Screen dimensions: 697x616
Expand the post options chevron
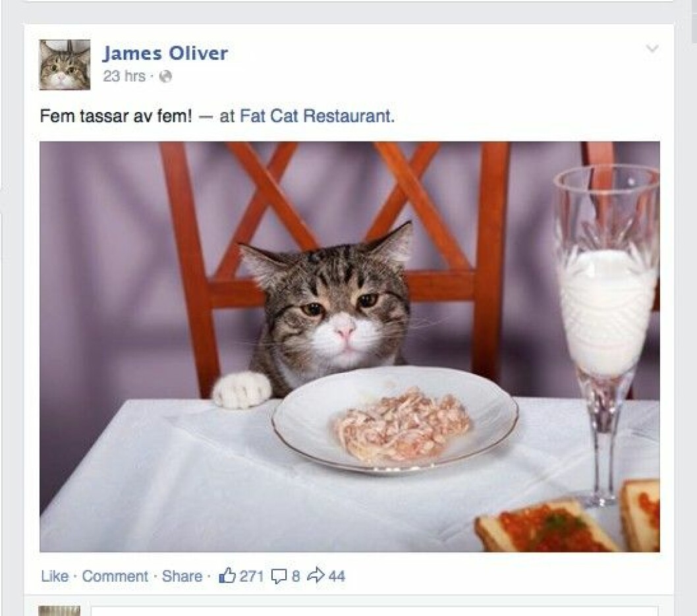coord(652,48)
